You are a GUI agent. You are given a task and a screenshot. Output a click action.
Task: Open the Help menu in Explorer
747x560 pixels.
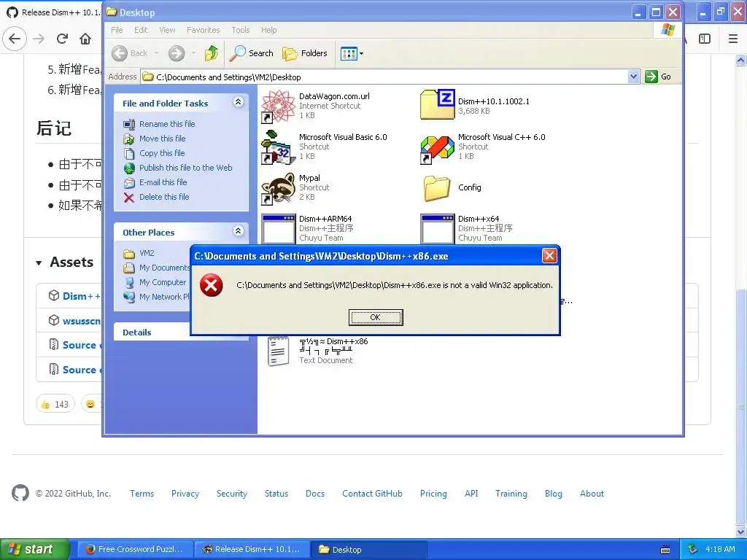pyautogui.click(x=268, y=30)
